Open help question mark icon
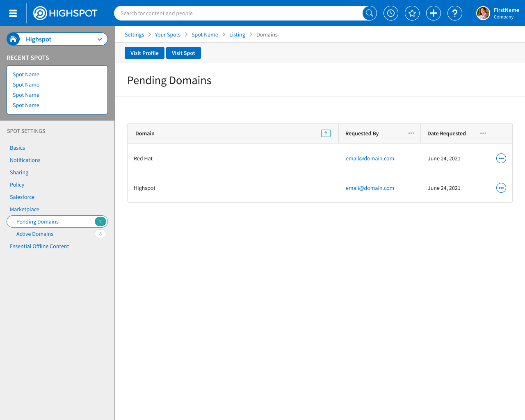The height and width of the screenshot is (420, 525). click(x=455, y=13)
